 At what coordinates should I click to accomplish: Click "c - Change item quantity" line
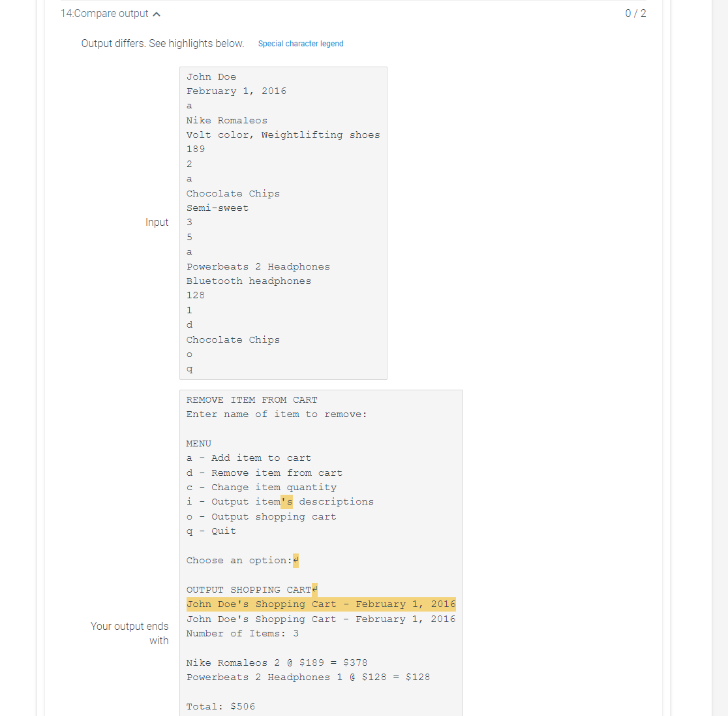[x=262, y=488]
